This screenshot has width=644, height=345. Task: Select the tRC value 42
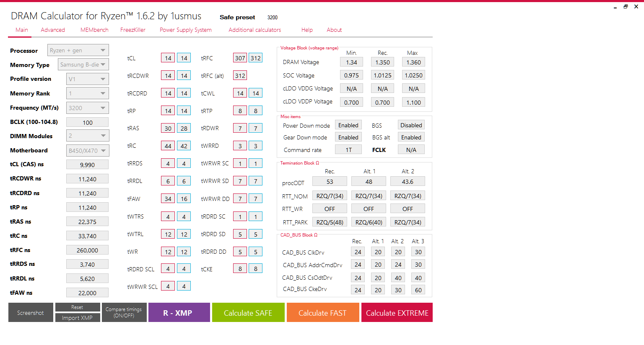coord(184,146)
